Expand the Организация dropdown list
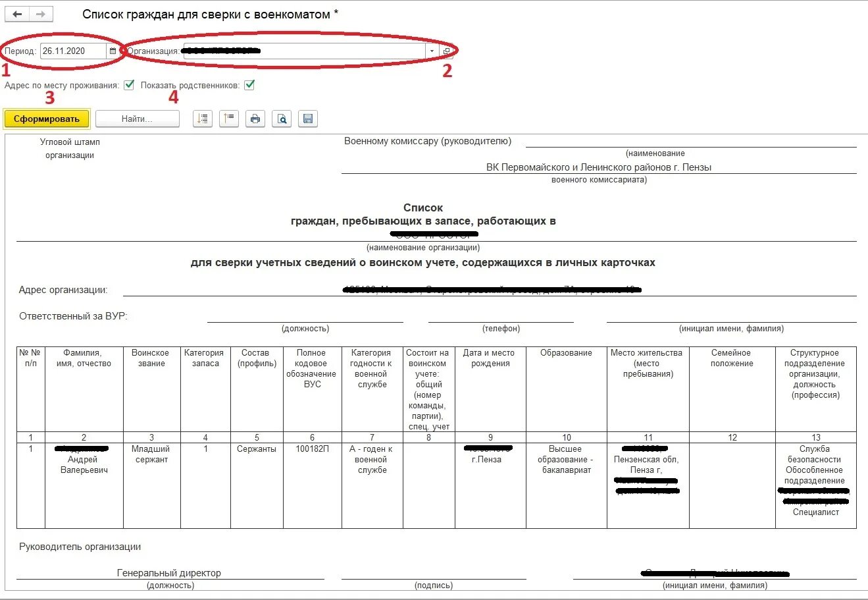Image resolution: width=868 pixels, height=600 pixels. (432, 51)
